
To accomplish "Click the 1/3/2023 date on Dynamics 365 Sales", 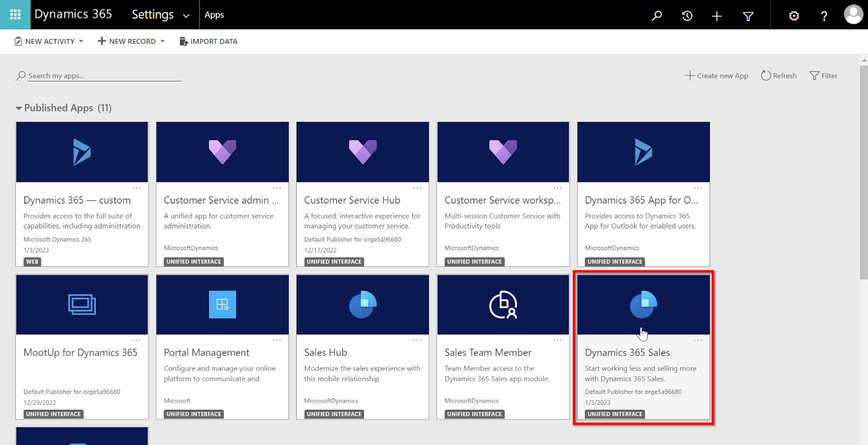I will [598, 403].
